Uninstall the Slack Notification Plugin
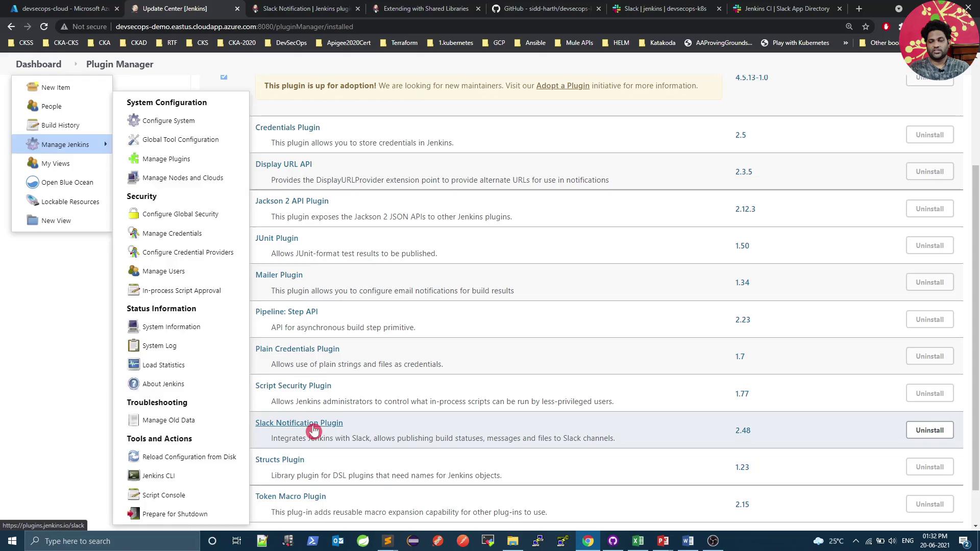The height and width of the screenshot is (551, 980). point(929,430)
